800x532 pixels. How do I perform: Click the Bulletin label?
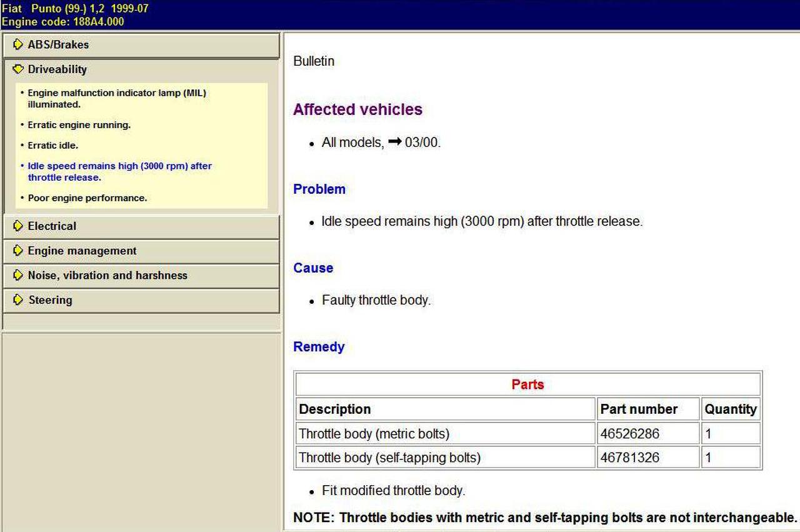(x=314, y=61)
